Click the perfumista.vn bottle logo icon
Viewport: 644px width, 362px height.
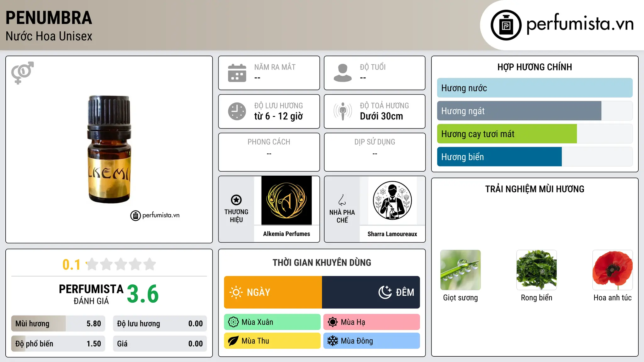tap(506, 25)
